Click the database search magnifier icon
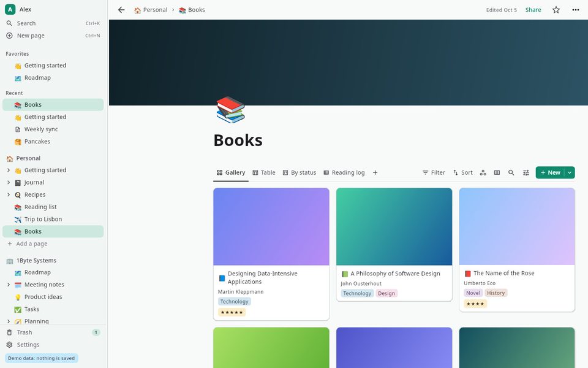588x368 pixels. point(511,173)
